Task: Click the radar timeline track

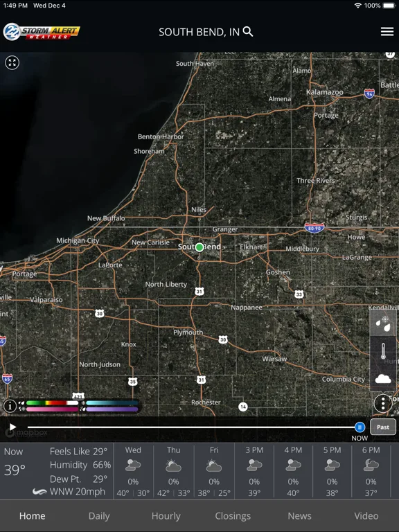Action: point(192,427)
